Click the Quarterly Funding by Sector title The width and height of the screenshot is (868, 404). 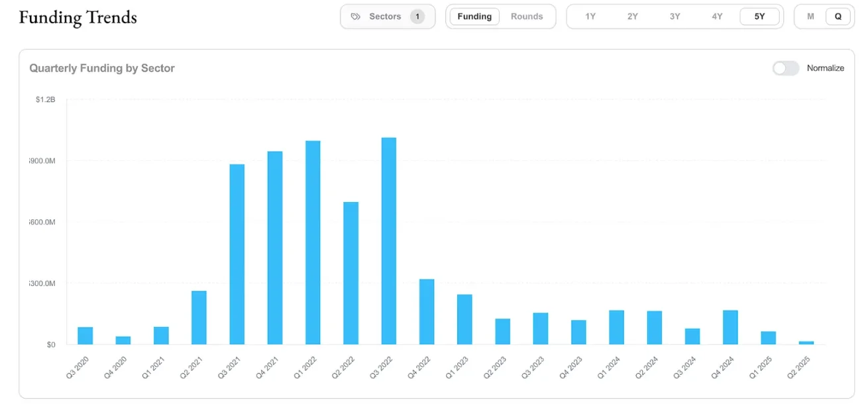click(102, 68)
